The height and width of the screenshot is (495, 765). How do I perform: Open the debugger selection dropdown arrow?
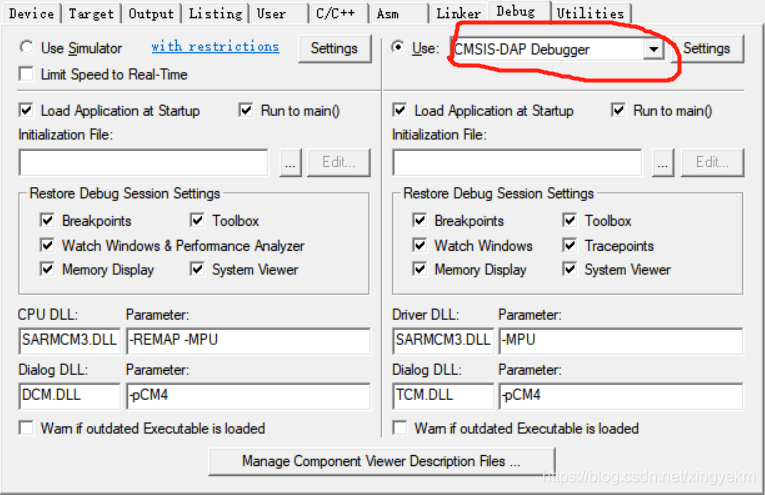653,49
